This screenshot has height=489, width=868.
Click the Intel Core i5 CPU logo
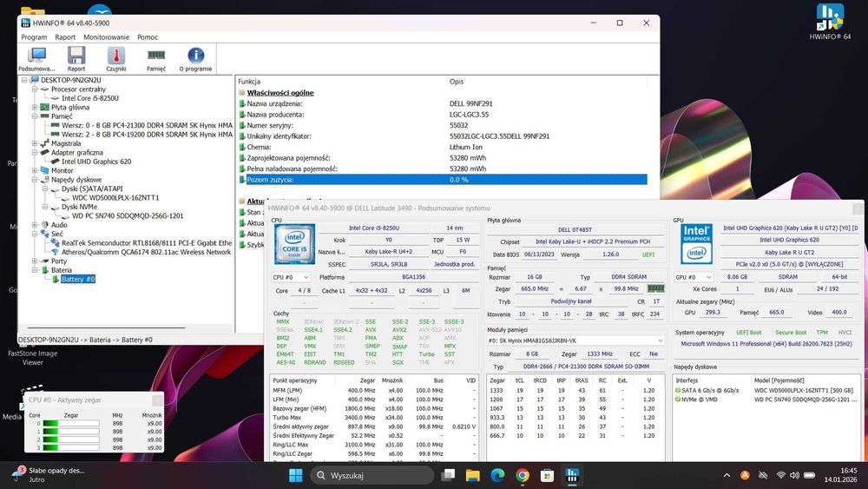pyautogui.click(x=294, y=244)
